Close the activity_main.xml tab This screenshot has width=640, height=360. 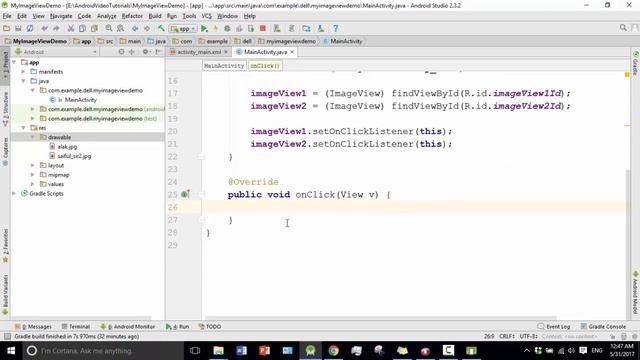click(226, 52)
